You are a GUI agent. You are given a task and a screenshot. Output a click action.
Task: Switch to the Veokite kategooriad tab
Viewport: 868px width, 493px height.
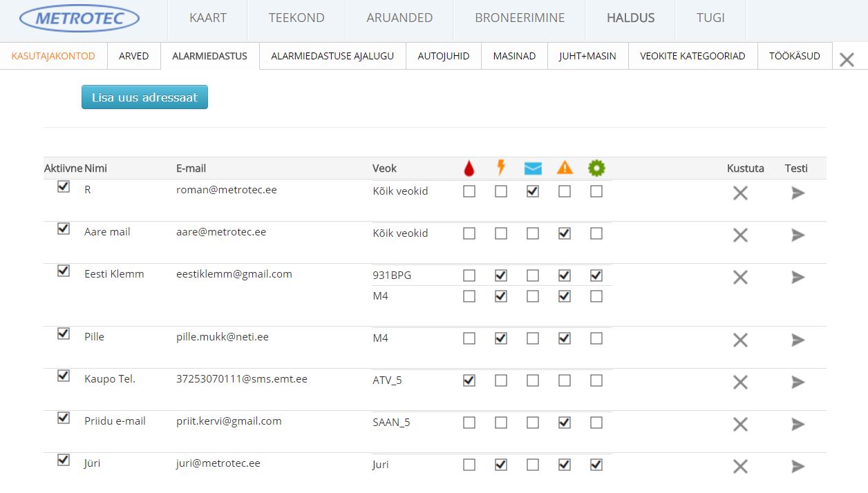tap(692, 56)
